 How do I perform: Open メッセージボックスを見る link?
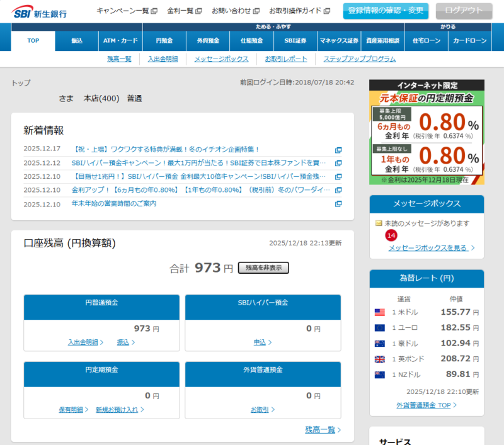pos(428,248)
